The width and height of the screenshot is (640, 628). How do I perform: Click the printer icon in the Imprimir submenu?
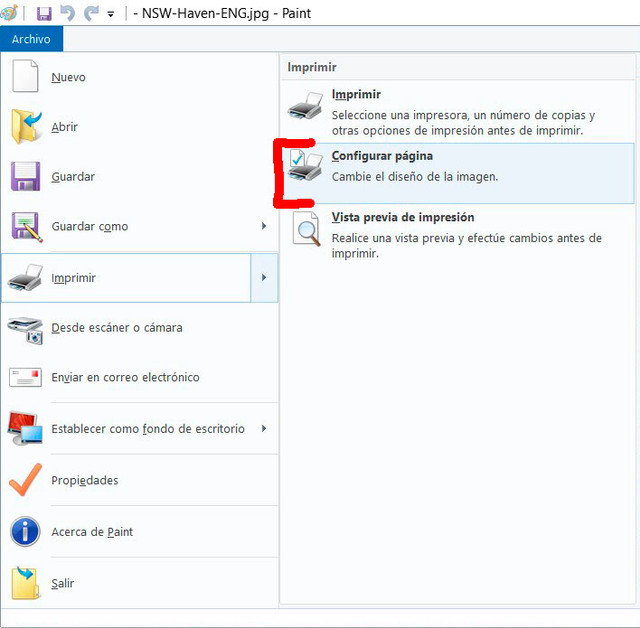[305, 106]
